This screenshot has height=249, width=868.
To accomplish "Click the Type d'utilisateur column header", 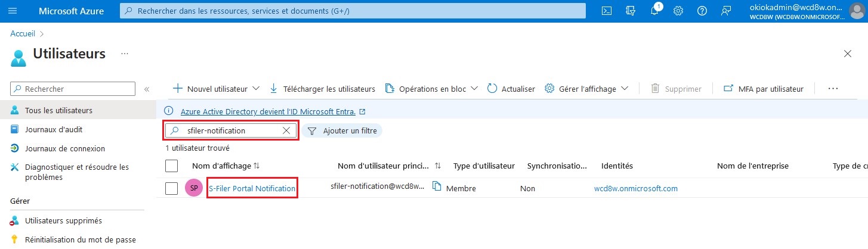I will click(x=484, y=166).
